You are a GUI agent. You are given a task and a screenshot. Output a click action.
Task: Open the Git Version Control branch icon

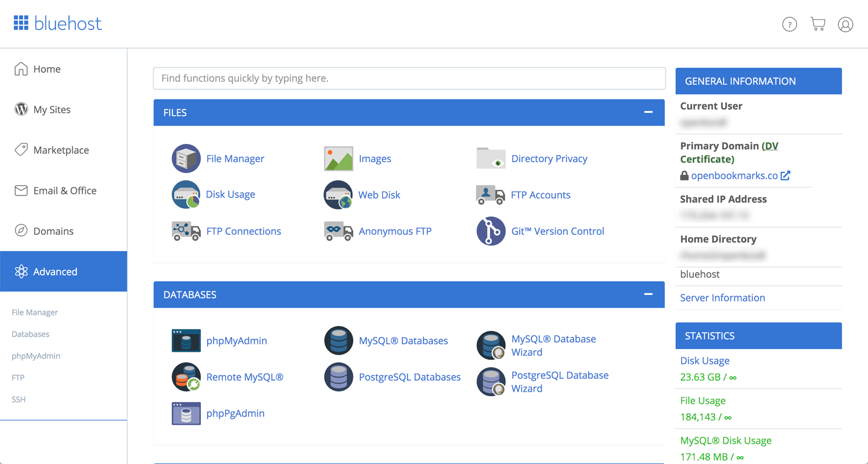pyautogui.click(x=491, y=231)
